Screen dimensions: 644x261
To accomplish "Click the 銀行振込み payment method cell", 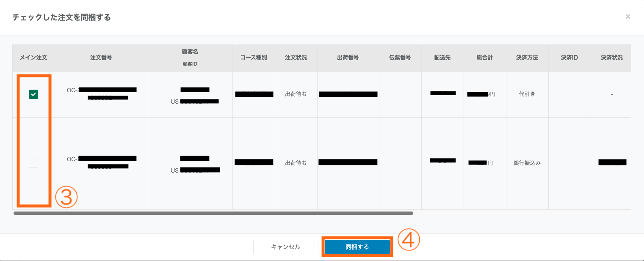I will pos(527,163).
